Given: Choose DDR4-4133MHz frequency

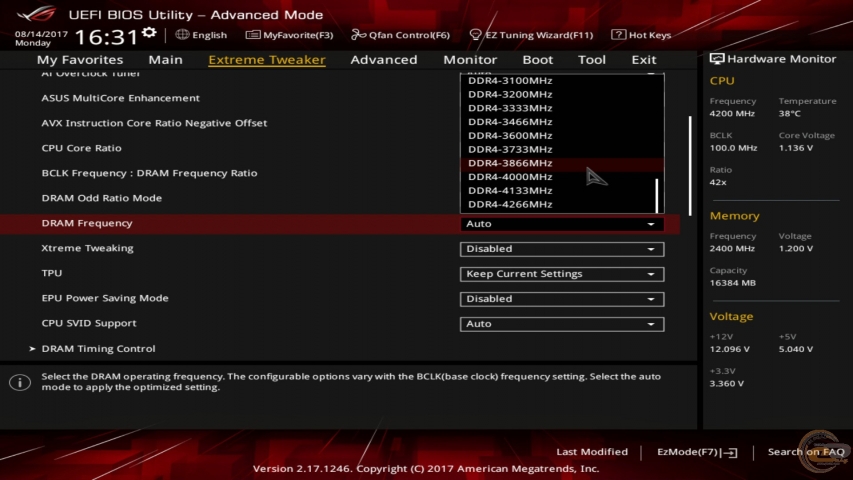Looking at the screenshot, I should [562, 190].
